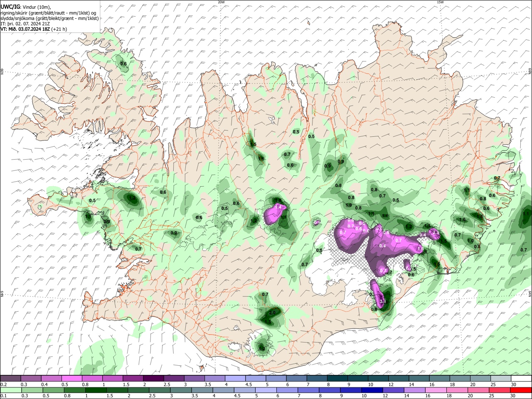Click the bright pink 0.5 swatch in the top legend row
The image size is (532, 399).
[x=71, y=379]
